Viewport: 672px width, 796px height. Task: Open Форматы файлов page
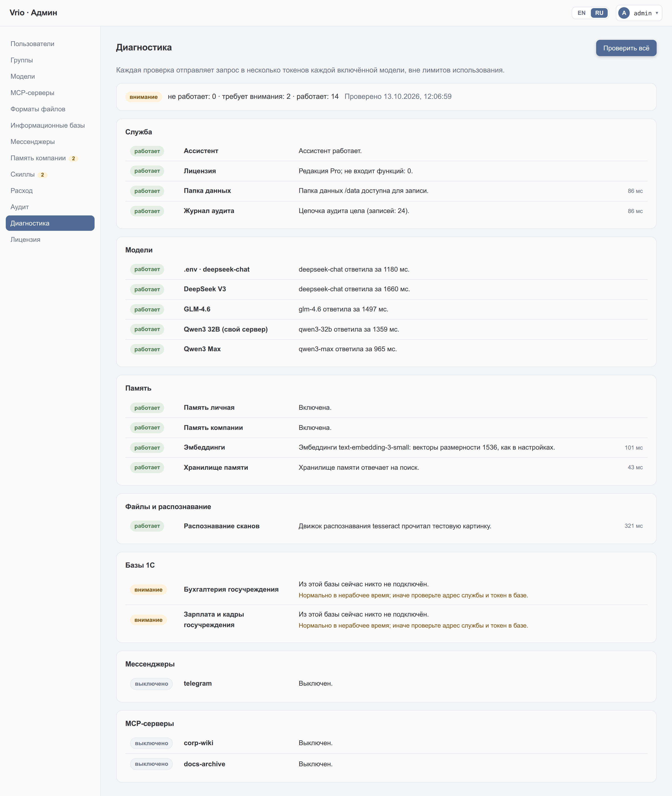tap(50, 109)
